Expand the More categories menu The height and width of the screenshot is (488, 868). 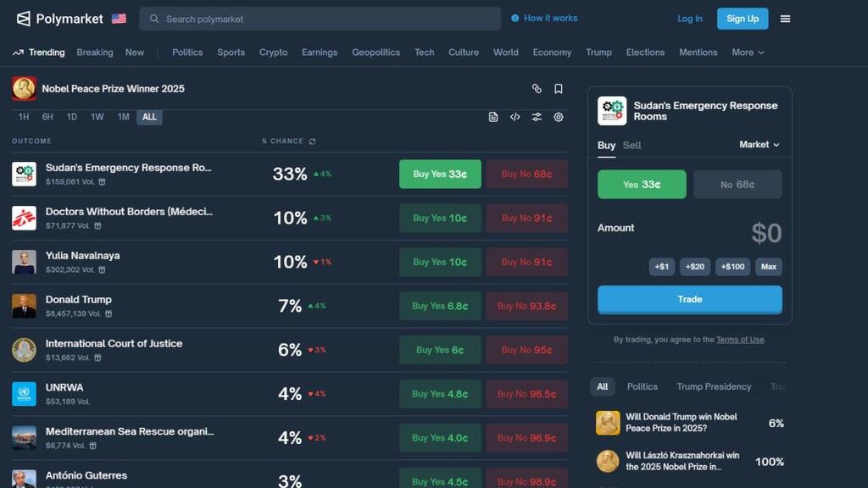pyautogui.click(x=748, y=53)
